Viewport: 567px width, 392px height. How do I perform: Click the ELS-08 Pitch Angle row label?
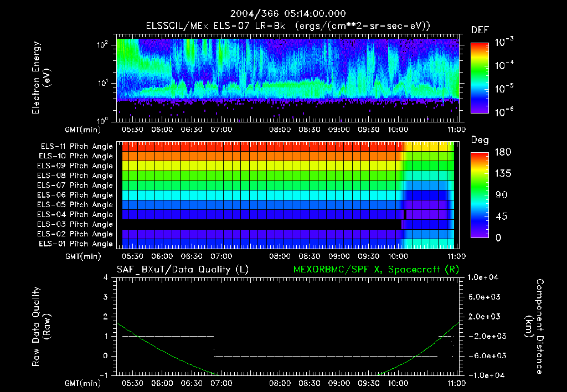[x=75, y=176]
